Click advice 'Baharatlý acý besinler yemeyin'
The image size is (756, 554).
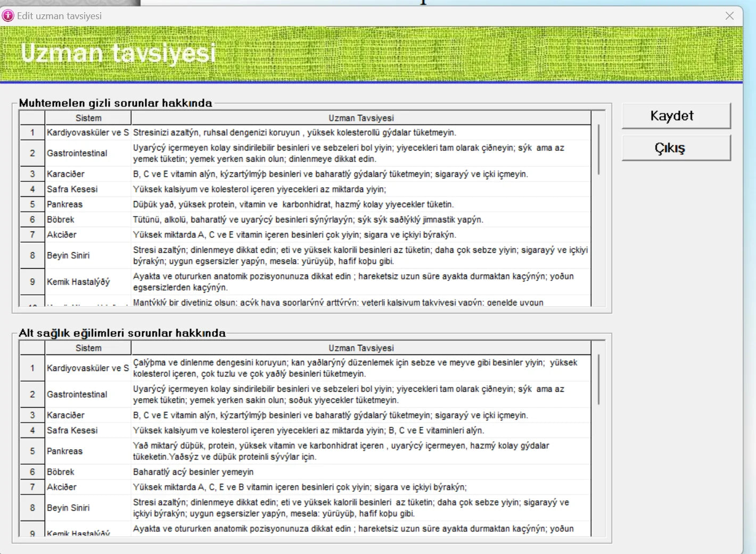[x=361, y=472]
